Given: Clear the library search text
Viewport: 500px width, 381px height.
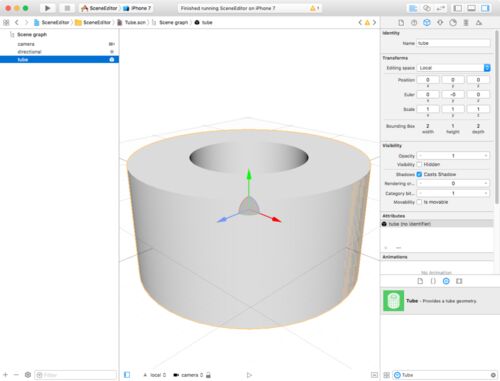Looking at the screenshot, I should coord(493,375).
